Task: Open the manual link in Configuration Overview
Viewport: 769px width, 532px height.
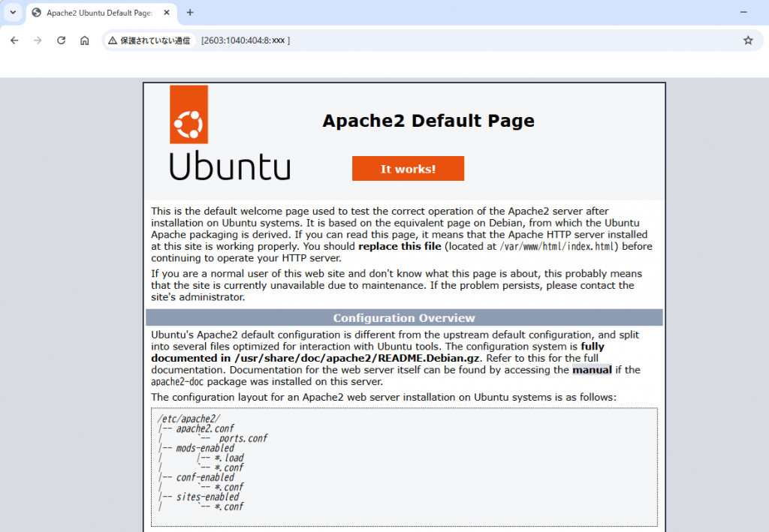Action: point(592,370)
